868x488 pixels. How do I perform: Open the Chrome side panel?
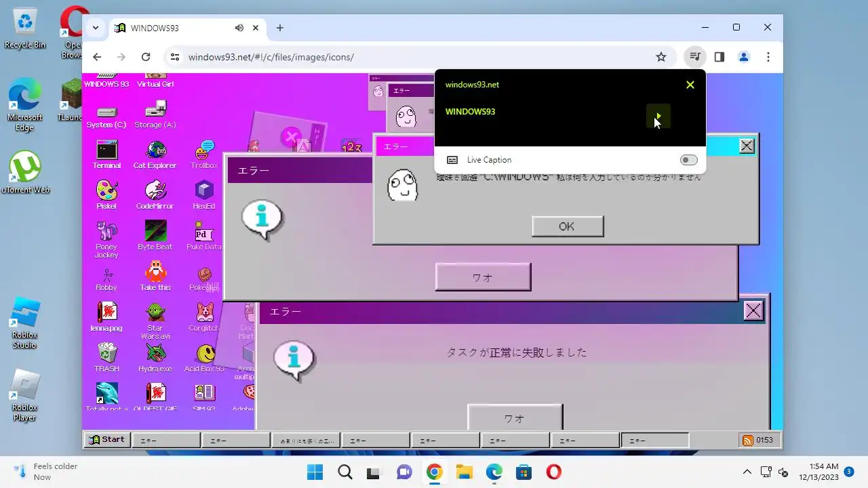[719, 57]
